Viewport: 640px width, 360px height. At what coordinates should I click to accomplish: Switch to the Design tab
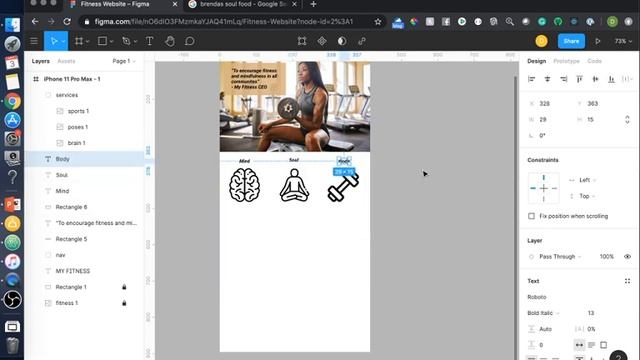(x=536, y=61)
